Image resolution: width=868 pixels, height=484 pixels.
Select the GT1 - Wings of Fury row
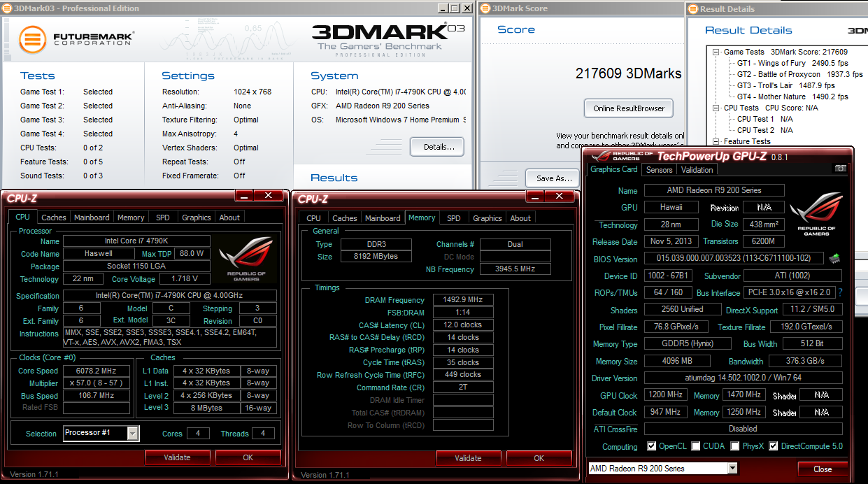792,63
